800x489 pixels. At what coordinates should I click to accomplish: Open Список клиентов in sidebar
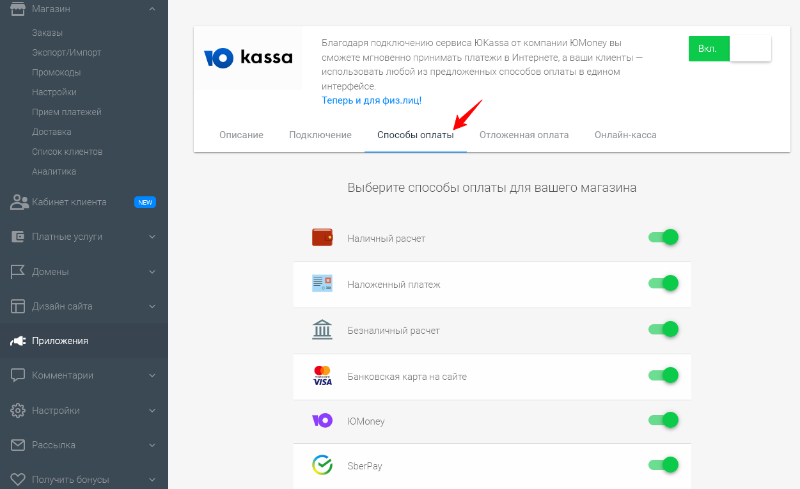coord(67,152)
